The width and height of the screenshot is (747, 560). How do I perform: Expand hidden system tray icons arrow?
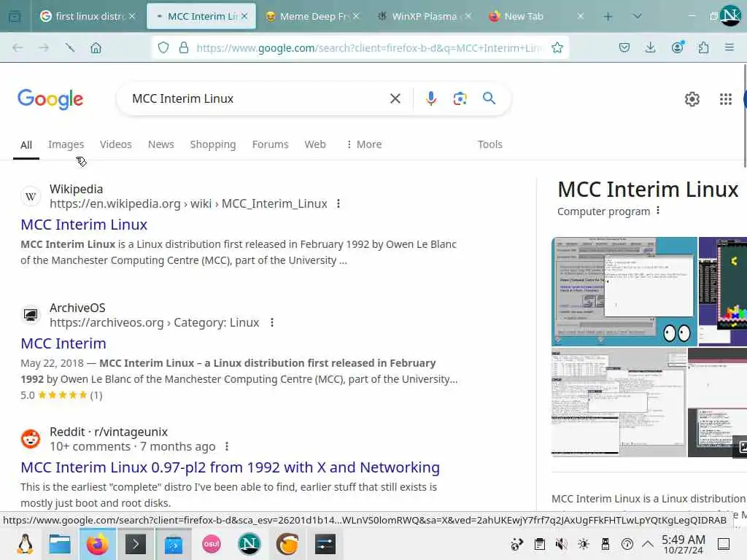tap(648, 544)
